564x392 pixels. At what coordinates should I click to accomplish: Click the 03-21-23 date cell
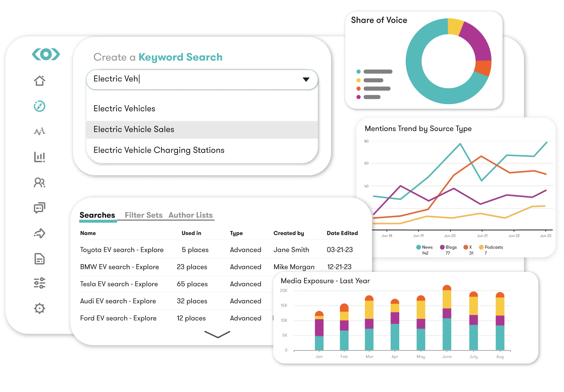coord(340,249)
